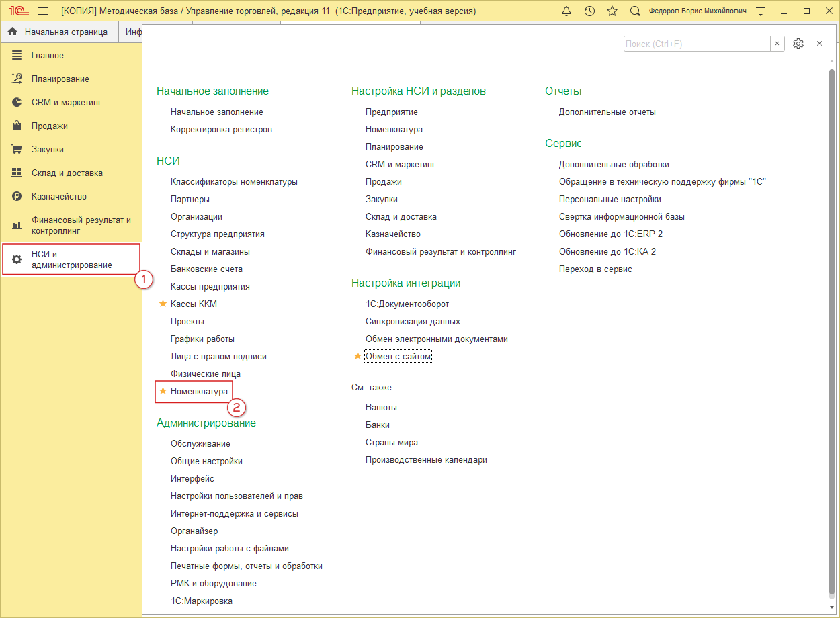The image size is (840, 618).
Task: Toggle favorite star beside Обмен с сайтом
Action: click(x=358, y=356)
